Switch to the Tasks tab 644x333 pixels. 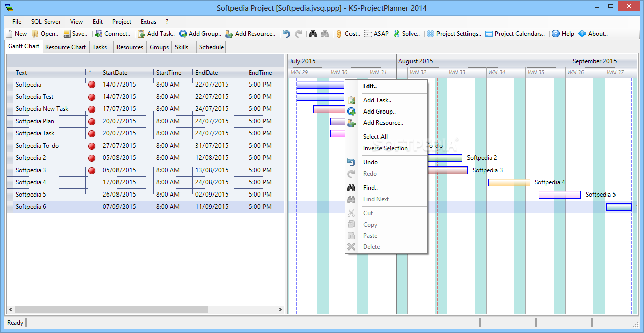pos(100,47)
